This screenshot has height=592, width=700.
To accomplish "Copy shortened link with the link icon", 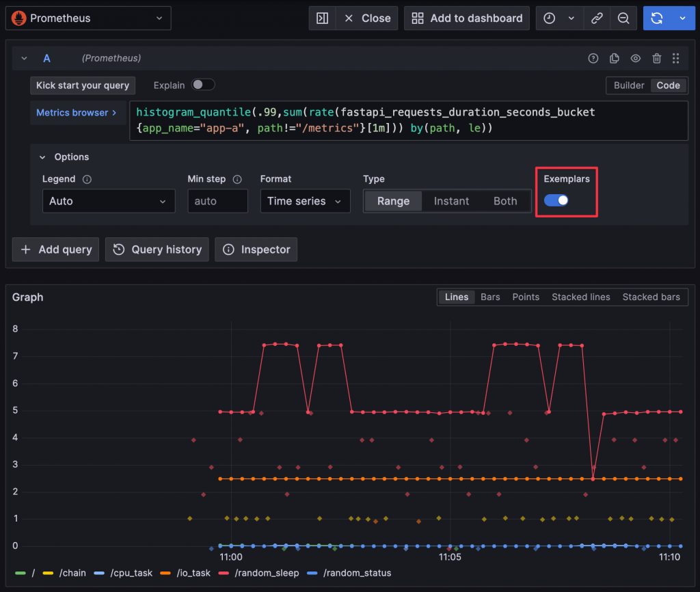I will pos(597,18).
